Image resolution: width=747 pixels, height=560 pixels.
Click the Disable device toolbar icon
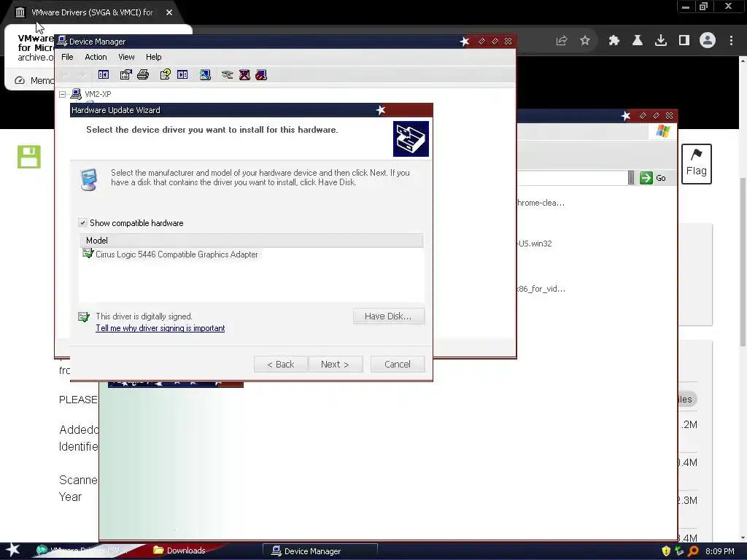(x=261, y=75)
